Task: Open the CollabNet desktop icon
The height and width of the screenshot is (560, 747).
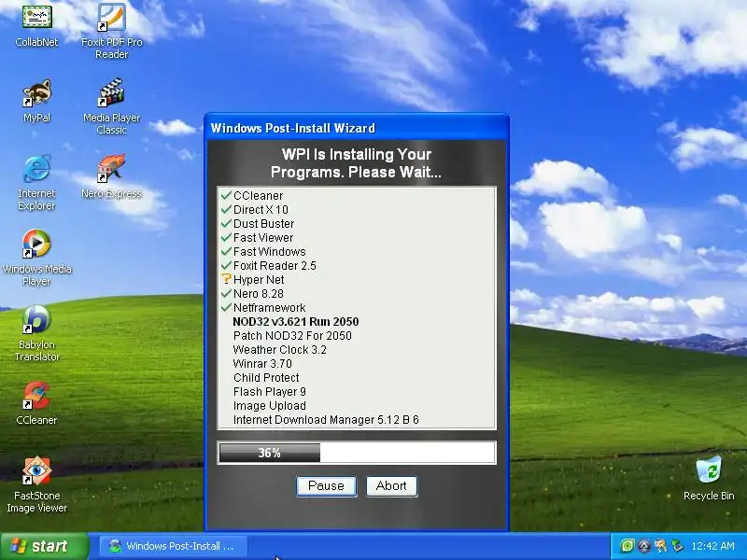Action: coord(36,24)
